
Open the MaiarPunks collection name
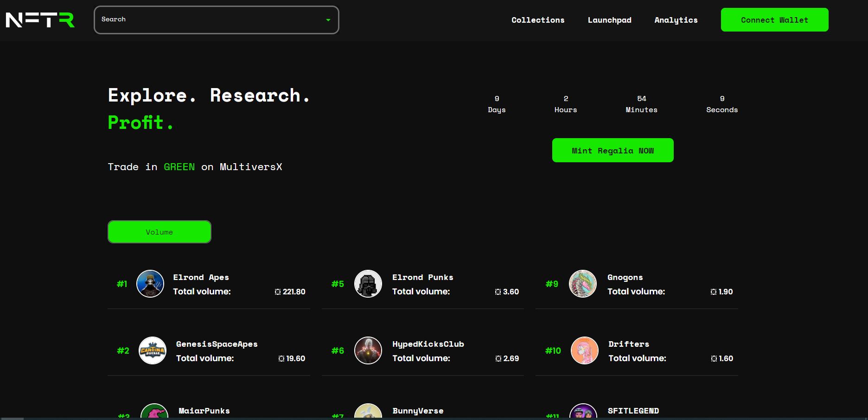(204, 411)
